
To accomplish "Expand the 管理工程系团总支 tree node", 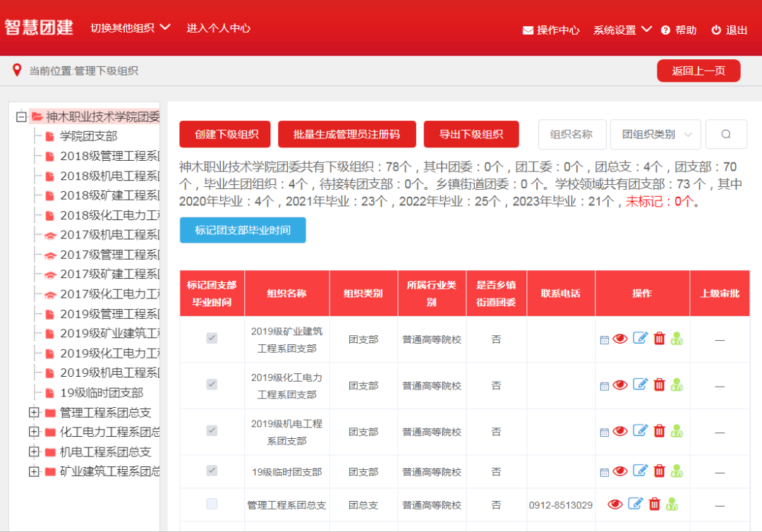I will [x=33, y=412].
